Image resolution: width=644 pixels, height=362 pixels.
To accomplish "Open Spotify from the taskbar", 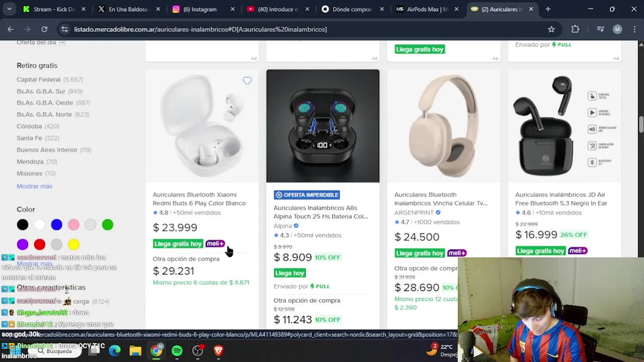I will tap(177, 350).
